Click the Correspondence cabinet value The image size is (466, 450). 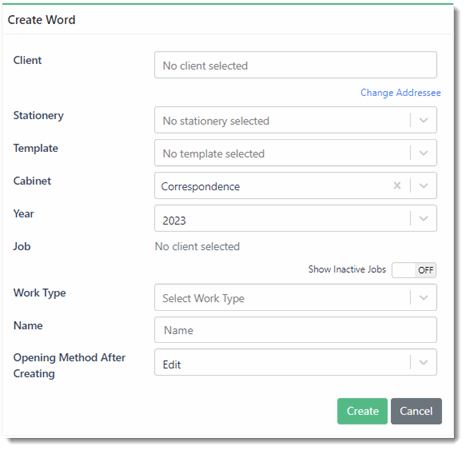(x=200, y=187)
